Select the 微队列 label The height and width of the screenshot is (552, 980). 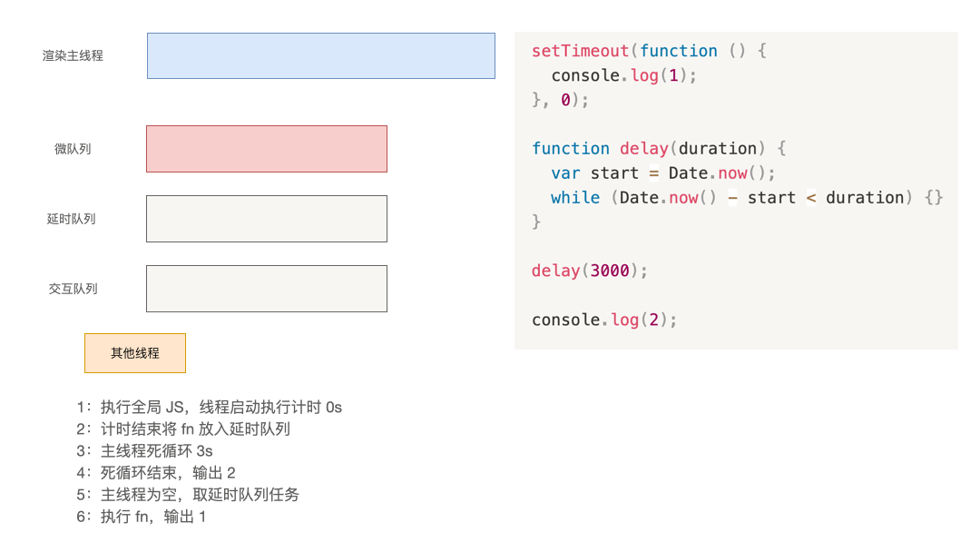pyautogui.click(x=73, y=149)
